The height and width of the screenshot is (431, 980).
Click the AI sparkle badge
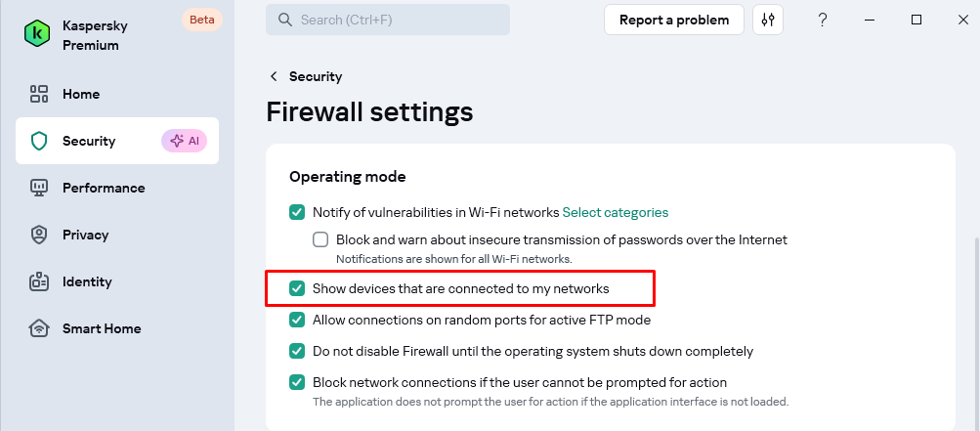(x=185, y=141)
